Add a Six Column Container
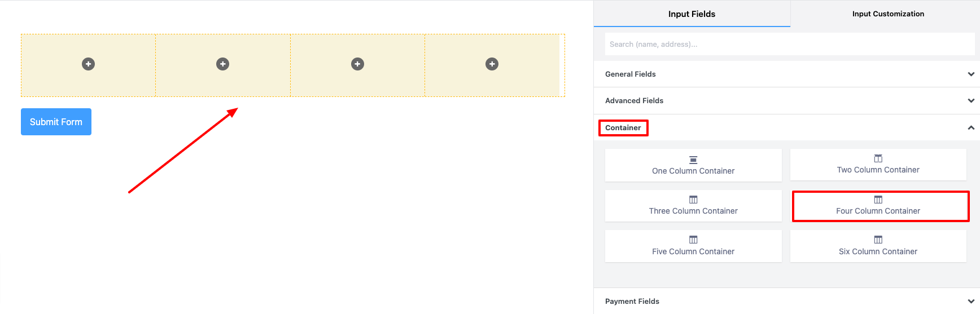The height and width of the screenshot is (314, 980). 878,246
